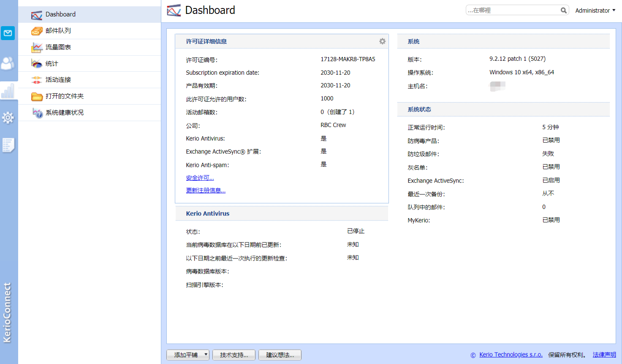Click the 流量图表 chart icon
Image resolution: width=622 pixels, height=364 pixels.
37,47
